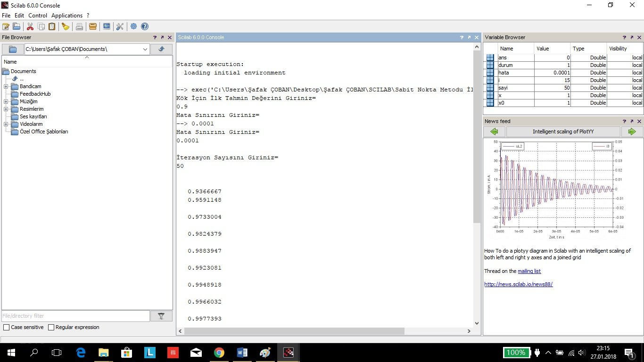This screenshot has width=644, height=362.
Task: Undock the Scilab Console panel
Action: 469,37
